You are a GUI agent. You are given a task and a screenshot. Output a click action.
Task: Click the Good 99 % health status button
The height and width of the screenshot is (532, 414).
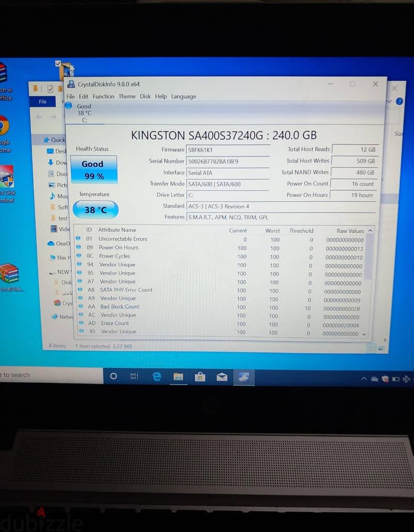[94, 169]
